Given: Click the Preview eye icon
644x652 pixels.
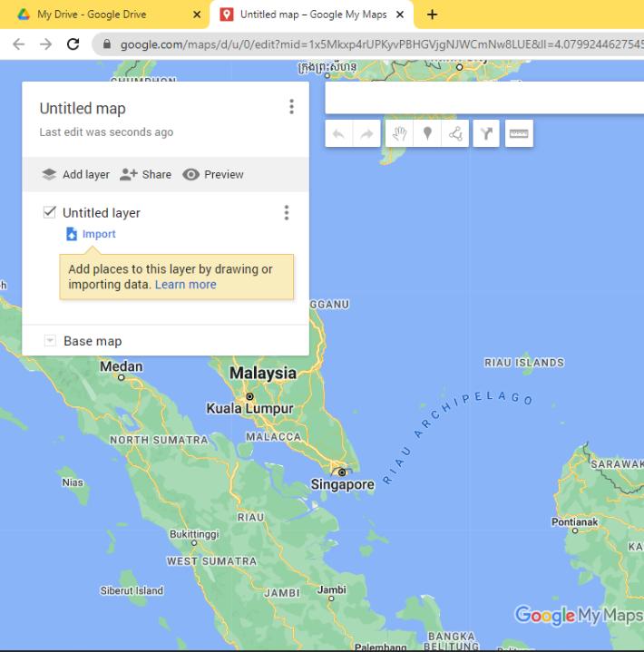Looking at the screenshot, I should (191, 174).
